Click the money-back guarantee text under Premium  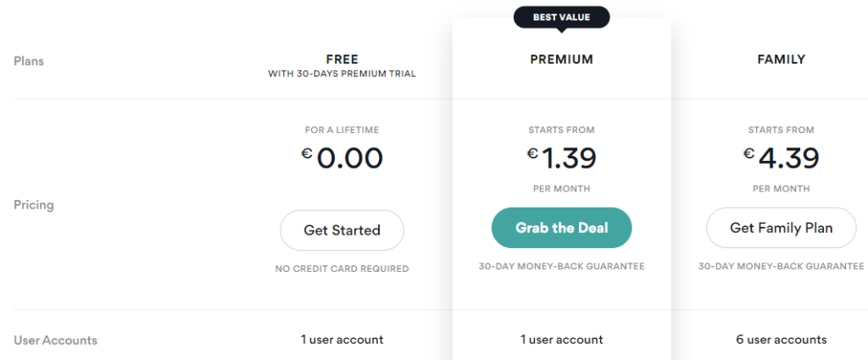561,266
